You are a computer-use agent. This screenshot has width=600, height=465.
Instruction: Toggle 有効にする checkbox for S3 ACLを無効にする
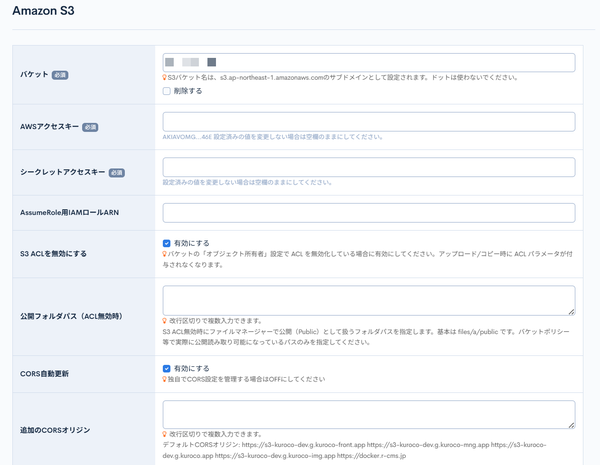click(x=166, y=243)
